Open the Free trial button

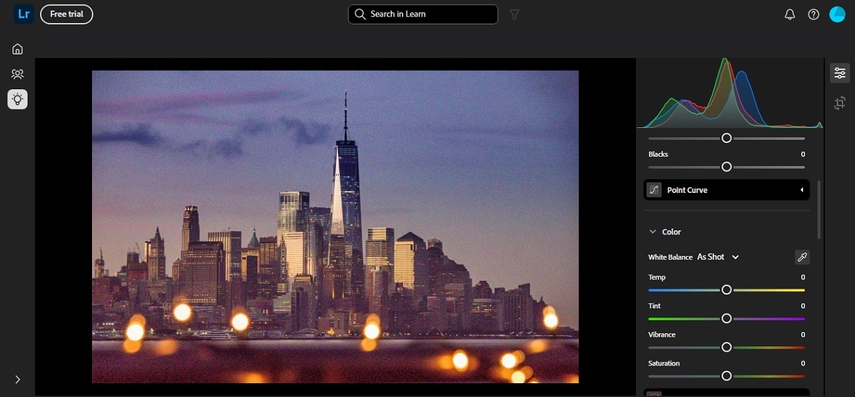67,14
